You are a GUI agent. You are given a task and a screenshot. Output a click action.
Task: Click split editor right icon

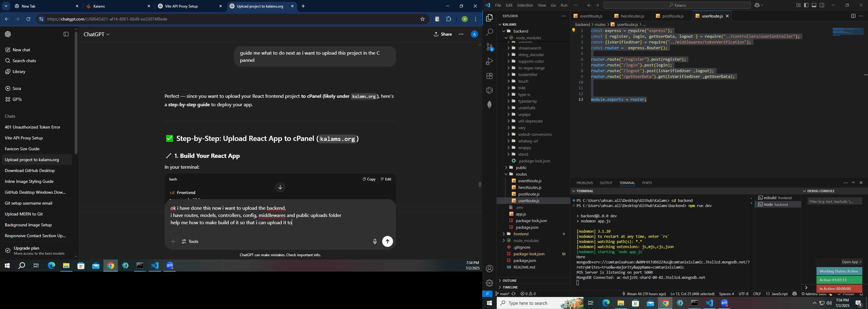[x=853, y=16]
